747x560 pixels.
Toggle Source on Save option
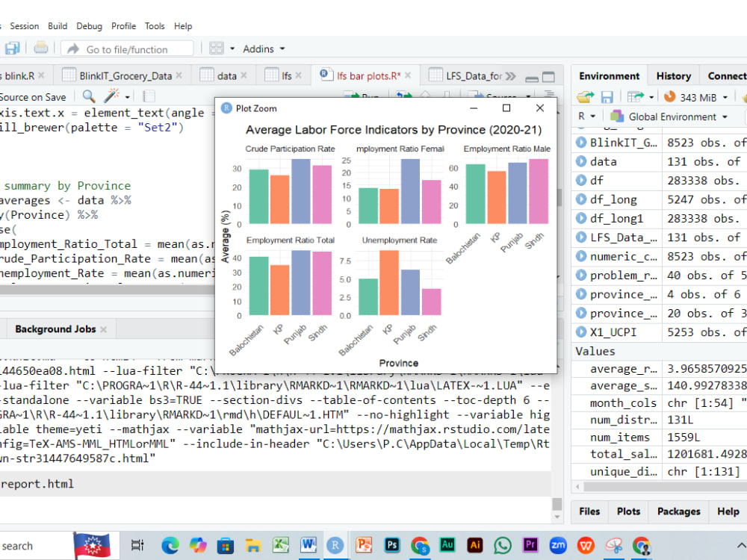point(33,97)
